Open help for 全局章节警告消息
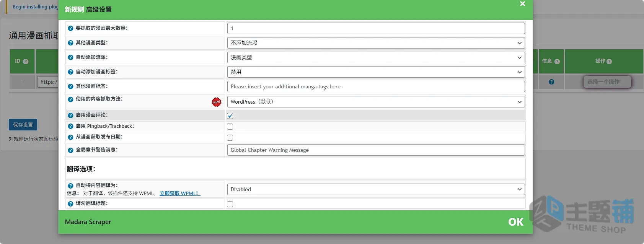644x244 pixels. point(70,150)
